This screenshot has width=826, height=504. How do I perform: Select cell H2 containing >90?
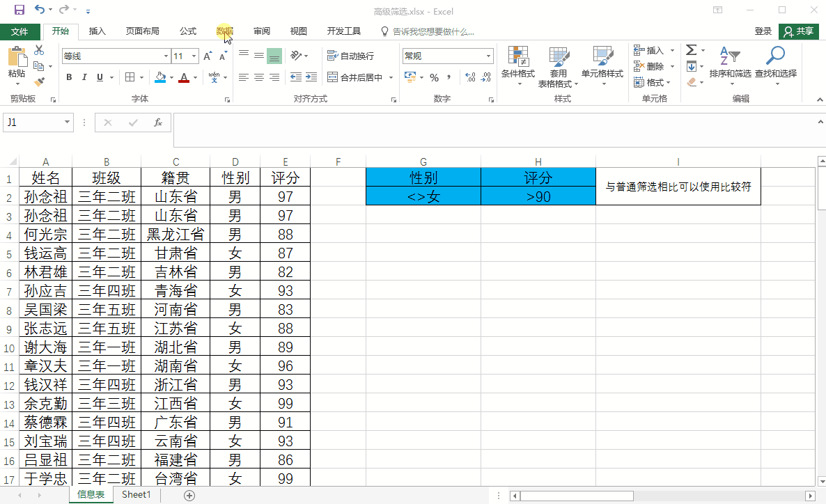pyautogui.click(x=538, y=197)
